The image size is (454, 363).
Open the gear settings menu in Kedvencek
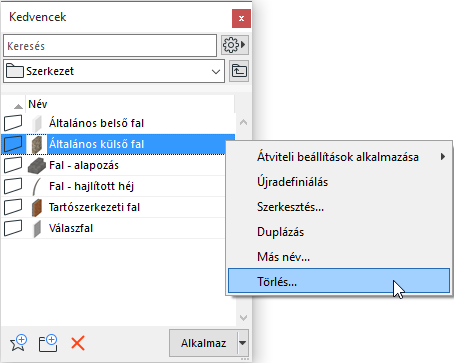(235, 45)
